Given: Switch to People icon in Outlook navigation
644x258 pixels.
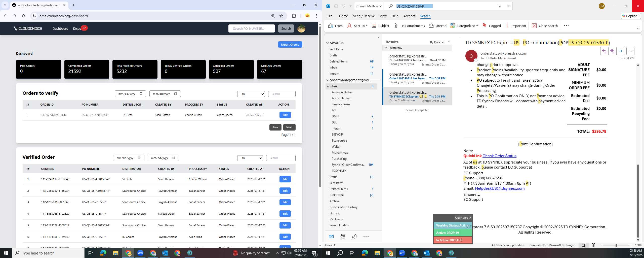Looking at the screenshot, I should [x=354, y=237].
